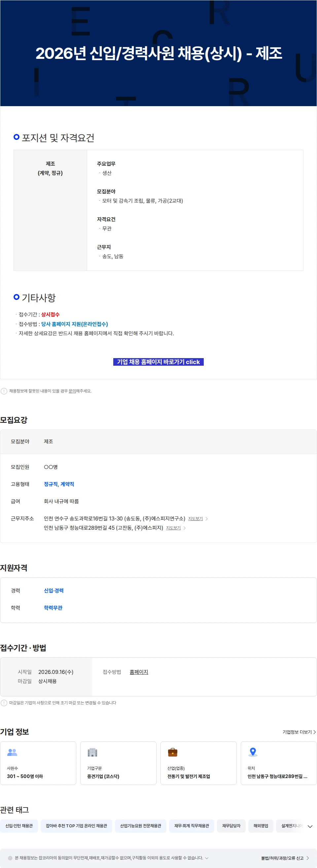
Task: Select the 잡아바 추천 TOP 기업 온라인 채용관 tag
Action: coord(76,826)
